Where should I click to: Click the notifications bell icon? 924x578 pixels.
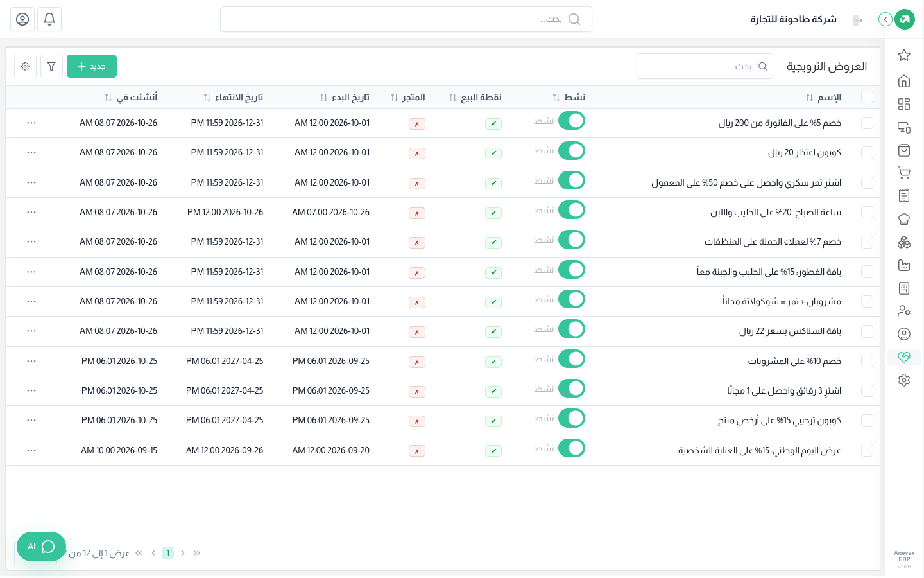(x=49, y=19)
